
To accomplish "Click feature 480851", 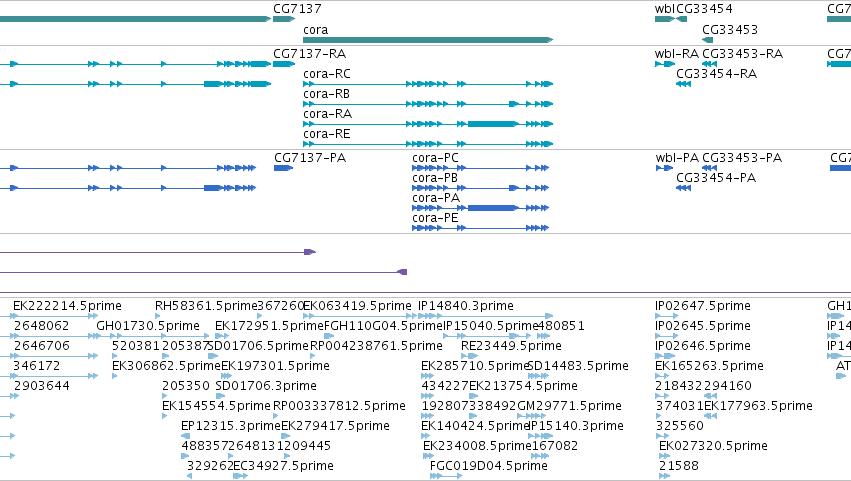I will tap(561, 326).
